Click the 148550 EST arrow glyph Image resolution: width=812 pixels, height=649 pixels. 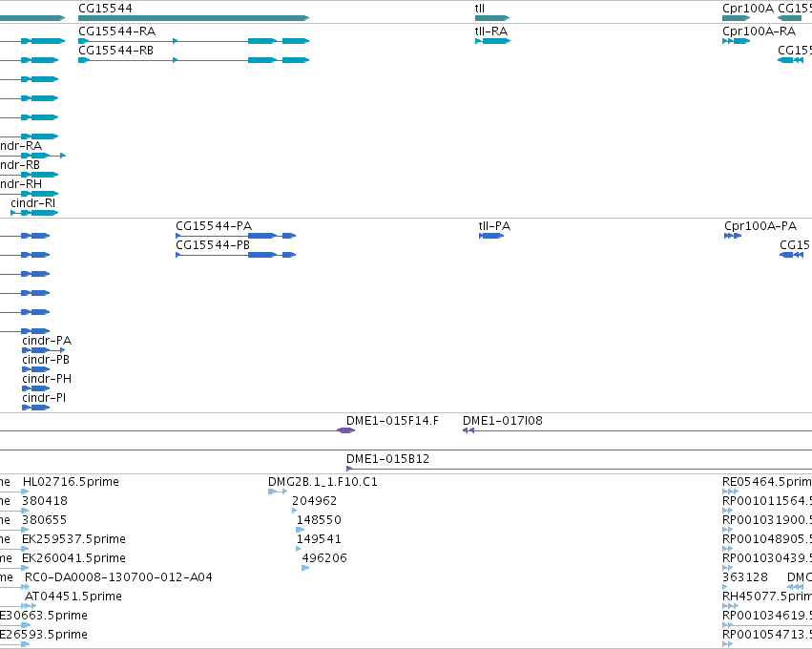coord(300,530)
